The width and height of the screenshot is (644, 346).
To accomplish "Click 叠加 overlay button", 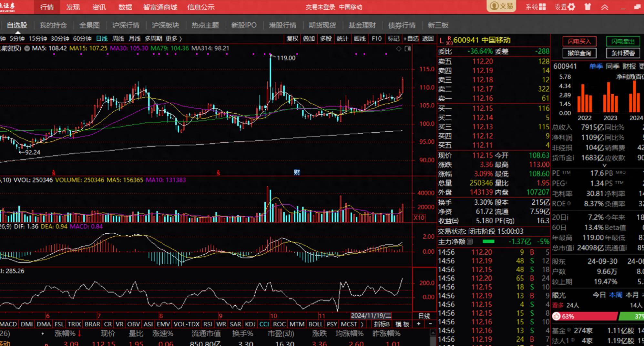I will 309,39.
